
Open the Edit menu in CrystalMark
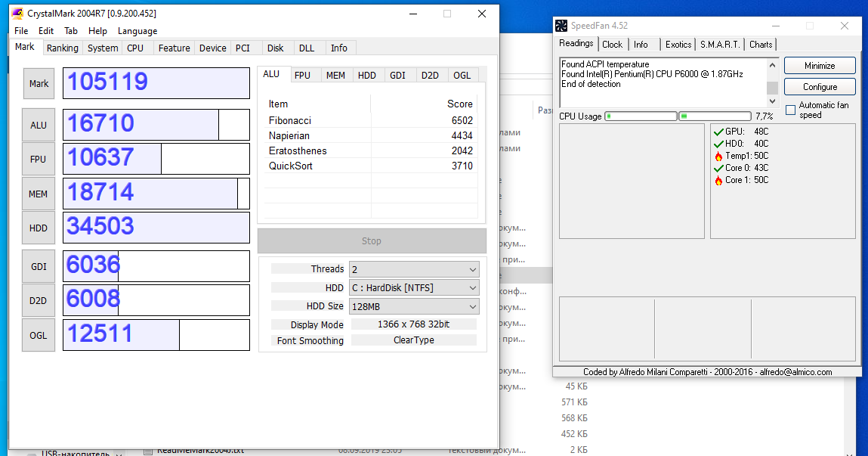46,31
